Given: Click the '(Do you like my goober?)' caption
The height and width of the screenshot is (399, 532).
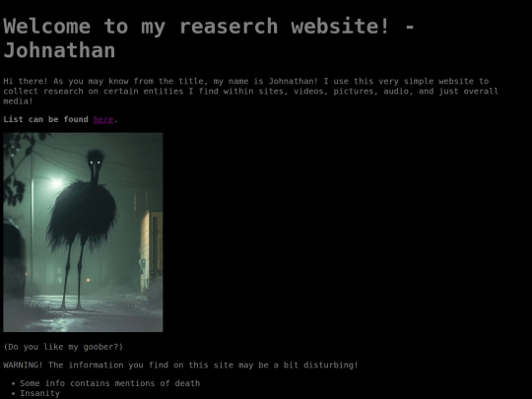Looking at the screenshot, I should coord(63,347).
